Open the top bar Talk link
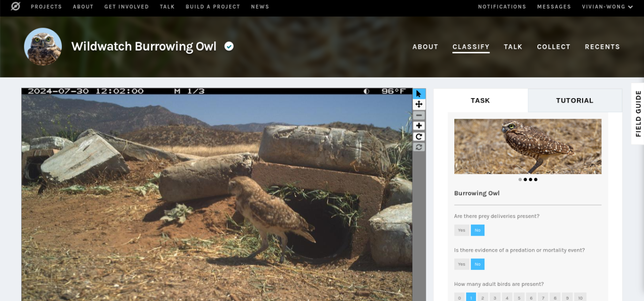 (x=167, y=7)
